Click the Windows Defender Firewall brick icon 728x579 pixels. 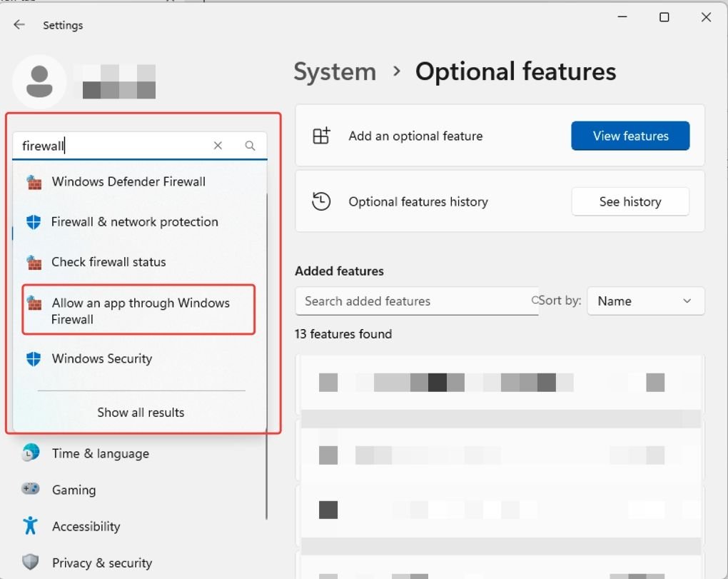click(x=34, y=182)
